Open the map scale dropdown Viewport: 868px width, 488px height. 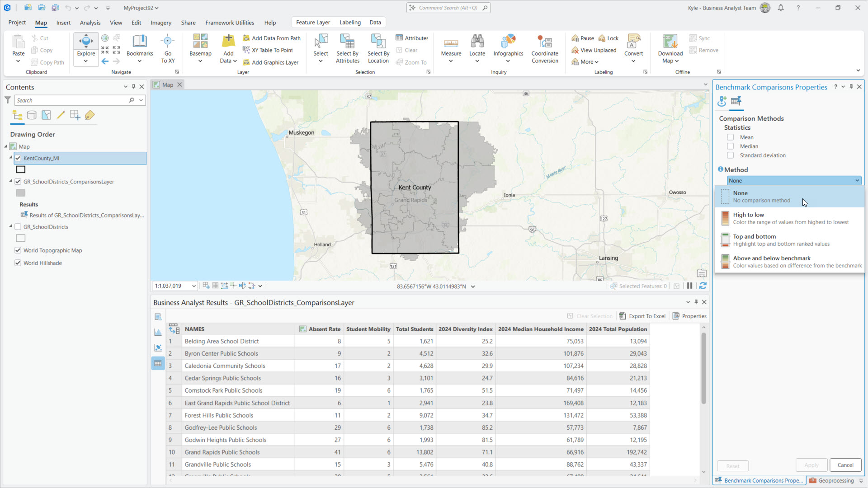click(194, 286)
